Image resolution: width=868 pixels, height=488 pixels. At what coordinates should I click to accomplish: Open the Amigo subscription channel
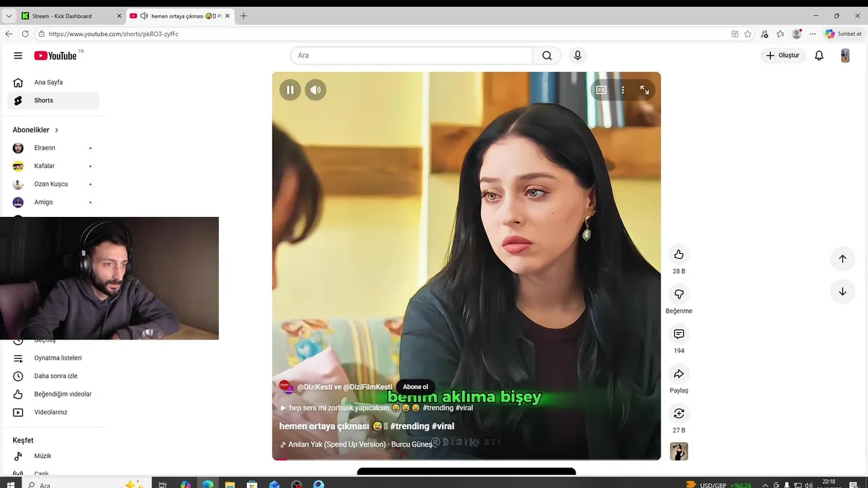pyautogui.click(x=53, y=202)
